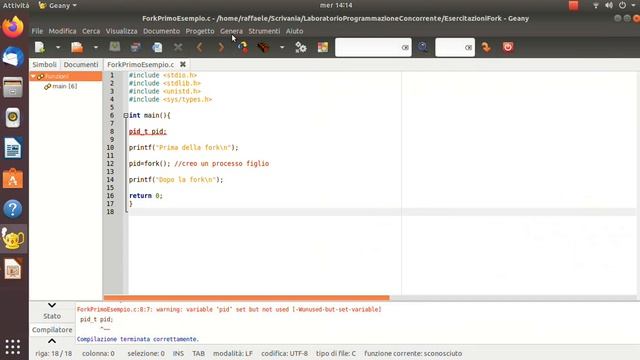Open the clock showing mer 14:14

pyautogui.click(x=336, y=5)
